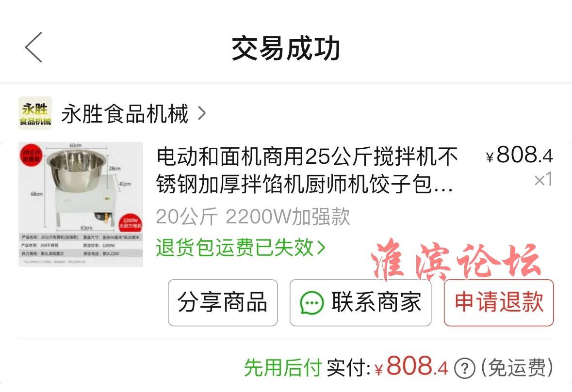Click the 20公斤 2200W加强款 spec text
The height and width of the screenshot is (392, 572).
pyautogui.click(x=253, y=217)
